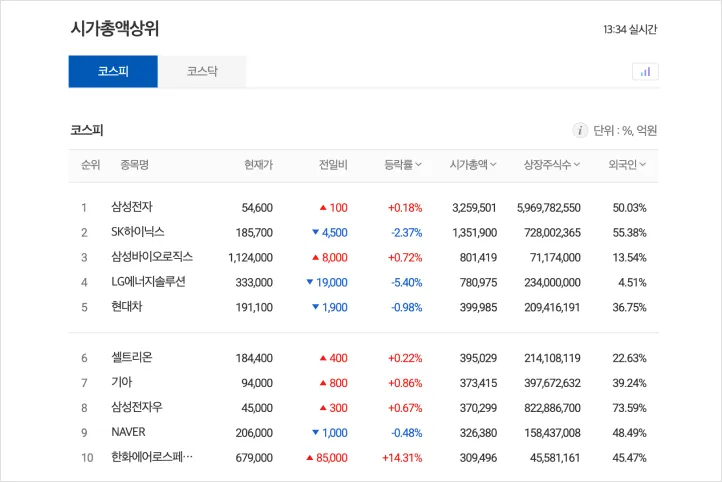Click the +14.31% change value
Image resolution: width=722 pixels, height=482 pixels.
pyautogui.click(x=402, y=458)
